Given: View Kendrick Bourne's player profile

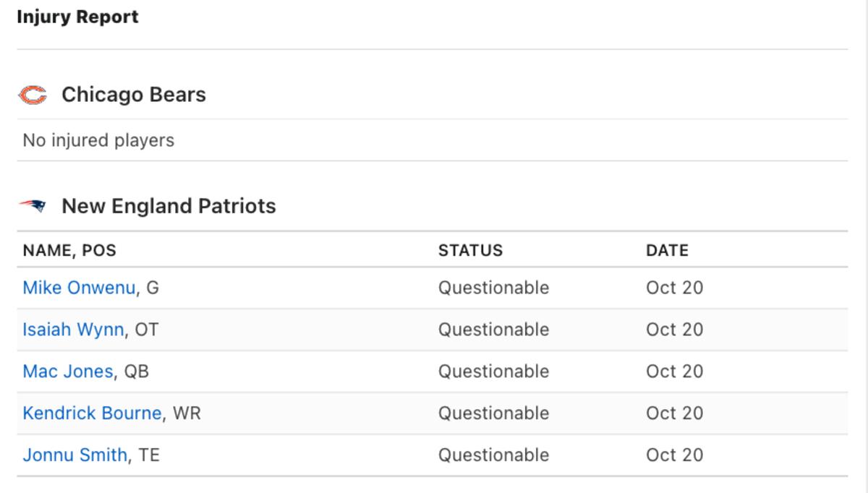Looking at the screenshot, I should pyautogui.click(x=92, y=413).
